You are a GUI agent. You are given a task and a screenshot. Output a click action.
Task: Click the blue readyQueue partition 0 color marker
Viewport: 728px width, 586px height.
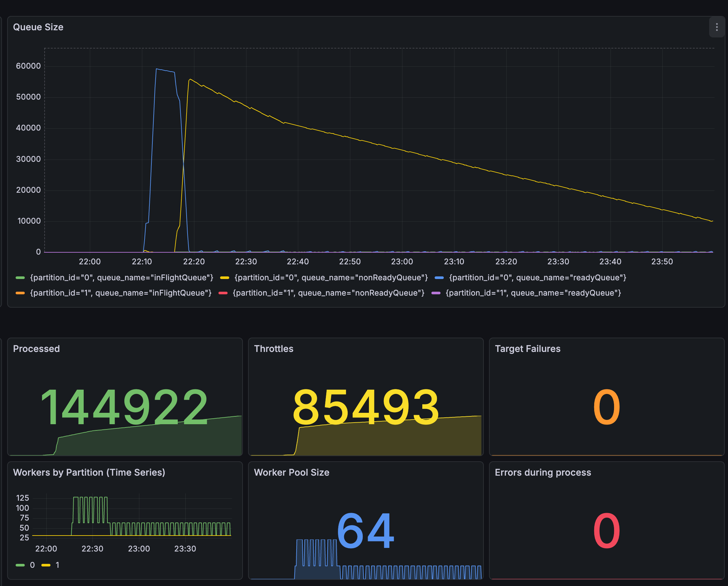pyautogui.click(x=439, y=277)
